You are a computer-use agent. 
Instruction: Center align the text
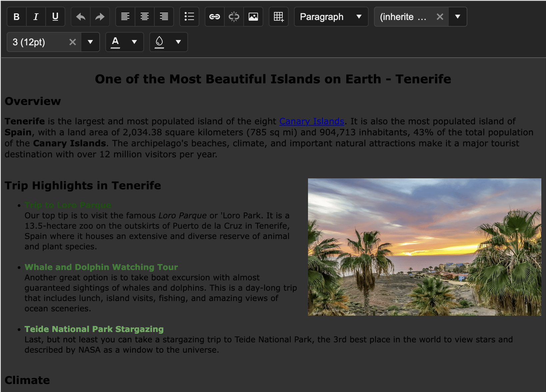pos(145,17)
